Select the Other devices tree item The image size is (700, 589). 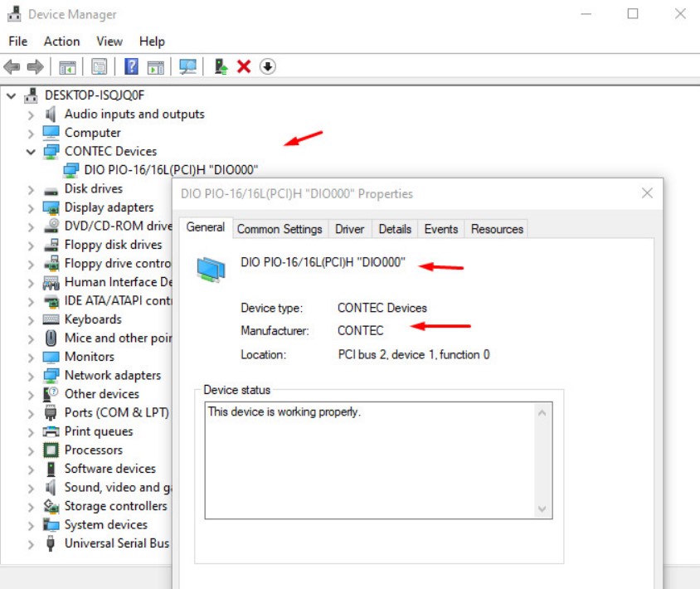tap(102, 394)
